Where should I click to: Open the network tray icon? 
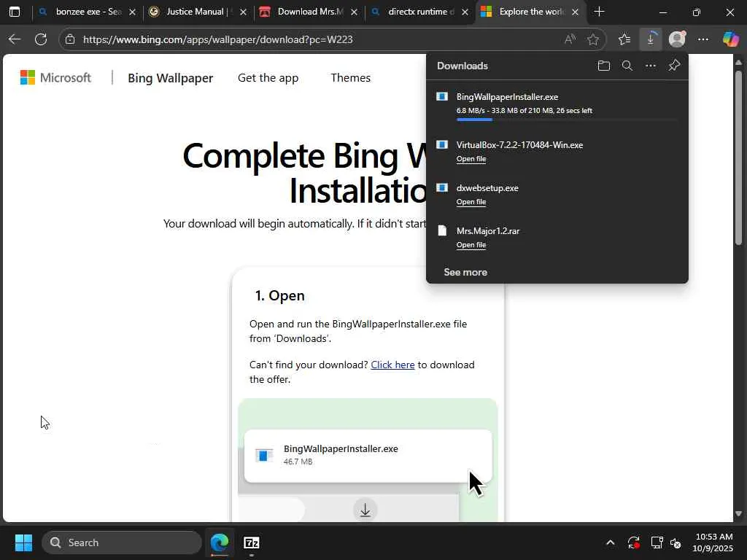657,542
